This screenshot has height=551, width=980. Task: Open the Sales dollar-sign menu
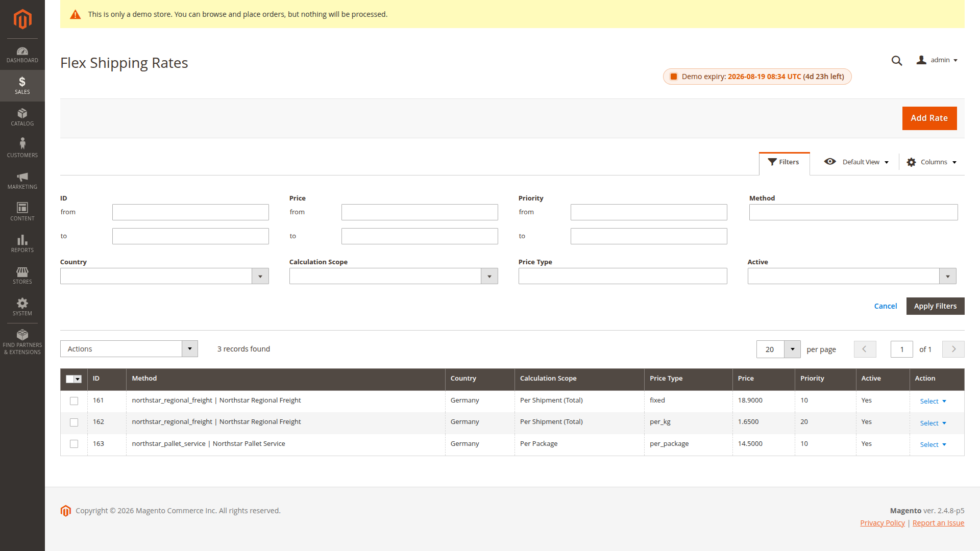point(22,86)
